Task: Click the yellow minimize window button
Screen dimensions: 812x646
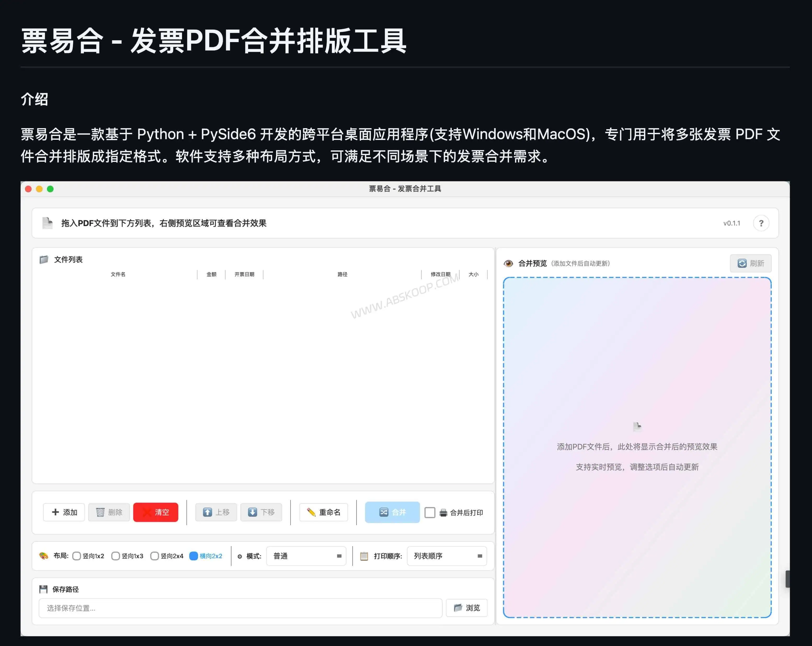Action: (39, 189)
